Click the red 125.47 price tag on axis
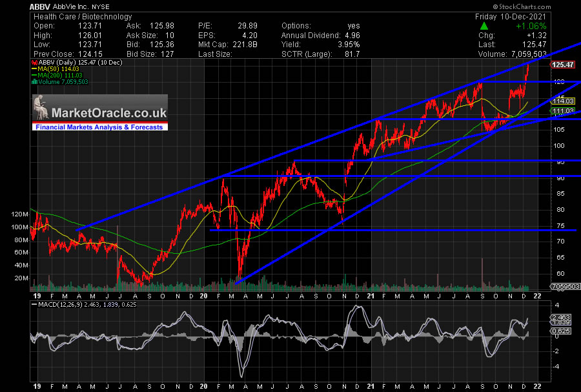The width and height of the screenshot is (581, 392). click(562, 65)
